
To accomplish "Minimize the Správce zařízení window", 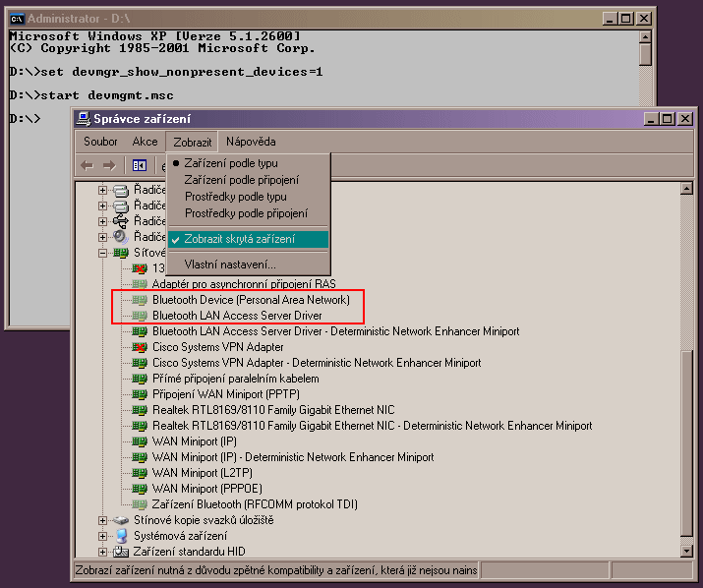I will [x=651, y=119].
